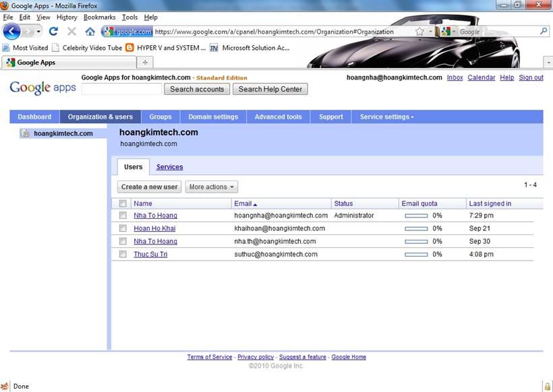553x392 pixels.
Task: Reload the page with the refresh icon
Action: pyautogui.click(x=53, y=32)
